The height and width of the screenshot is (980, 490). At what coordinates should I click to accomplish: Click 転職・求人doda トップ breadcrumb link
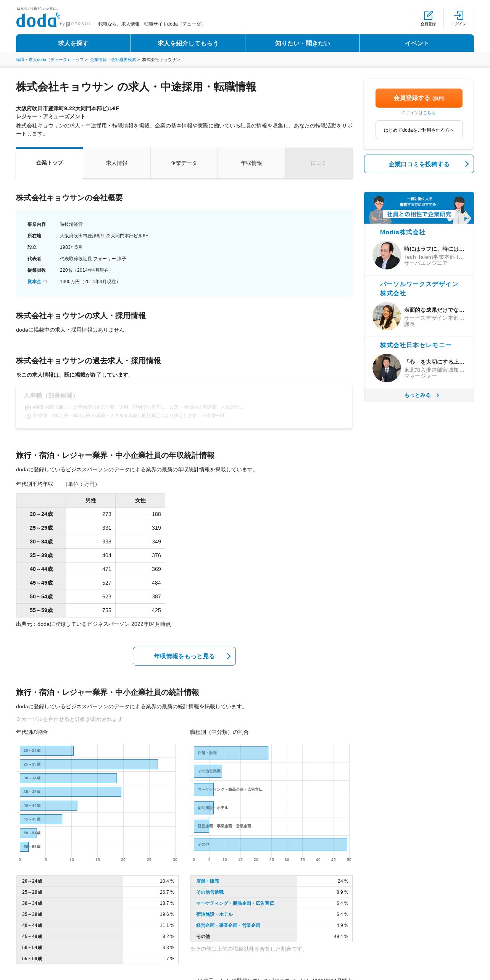(50, 60)
